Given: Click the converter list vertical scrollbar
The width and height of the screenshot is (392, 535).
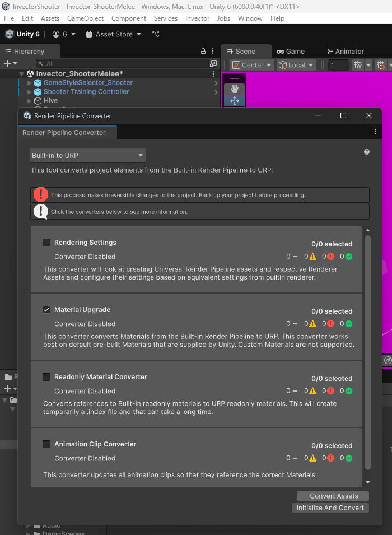Looking at the screenshot, I should coord(367,353).
